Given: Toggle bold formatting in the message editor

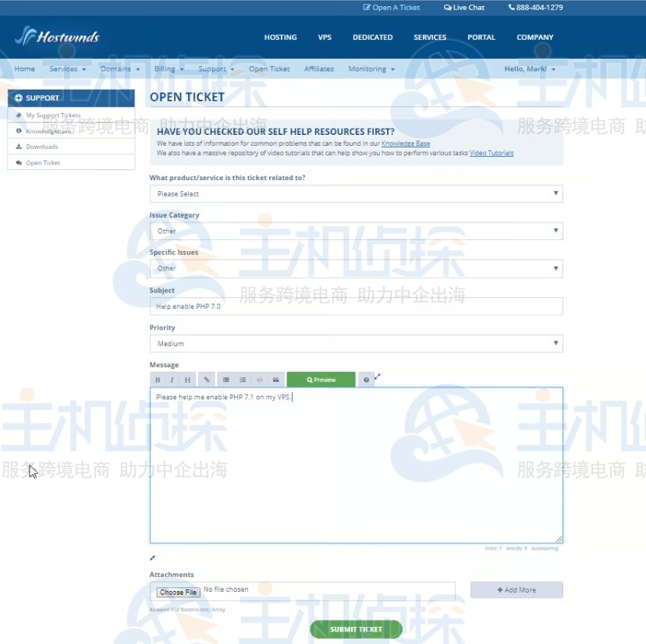Looking at the screenshot, I should [158, 379].
